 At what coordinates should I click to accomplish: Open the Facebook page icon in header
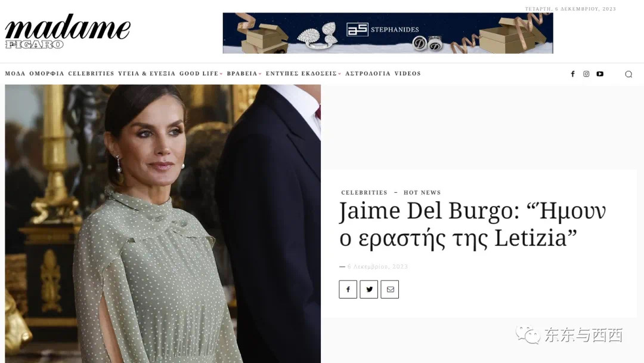click(x=572, y=74)
